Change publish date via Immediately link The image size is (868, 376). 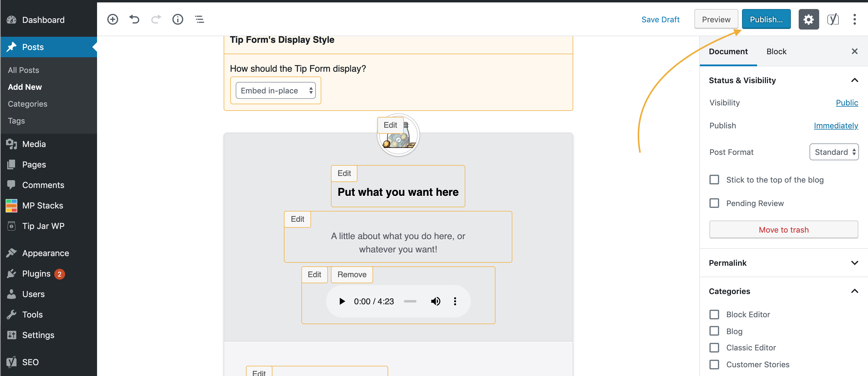[x=836, y=125]
